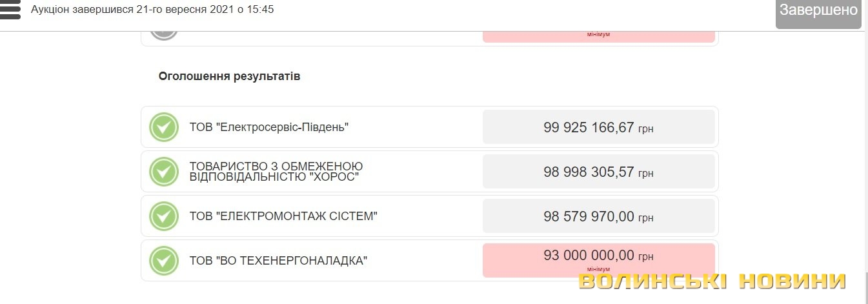Image resolution: width=868 pixels, height=304 pixels.
Task: Click the Оголошення результатів heading
Action: coord(229,76)
